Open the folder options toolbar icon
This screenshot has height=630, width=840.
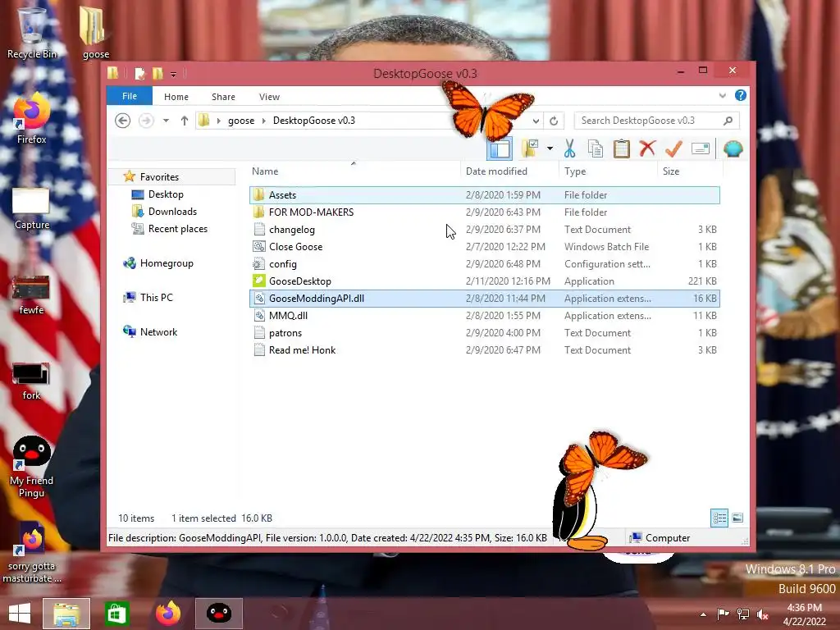[530, 148]
